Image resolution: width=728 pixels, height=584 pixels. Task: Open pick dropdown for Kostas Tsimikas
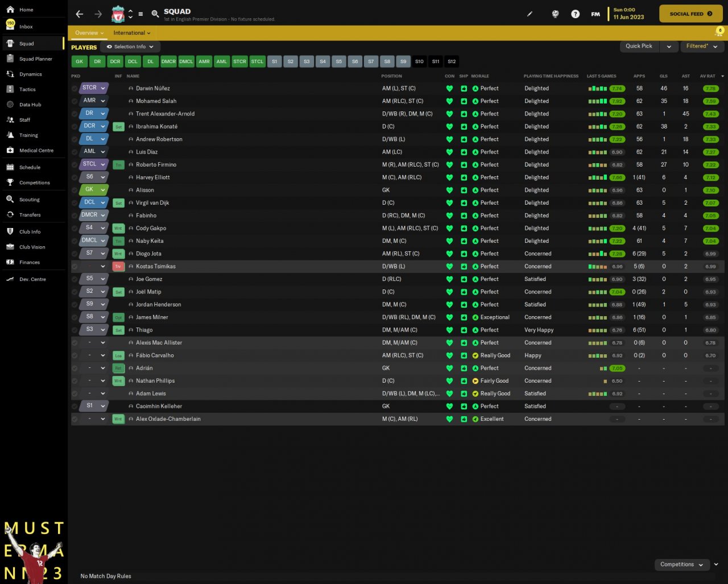click(x=94, y=266)
